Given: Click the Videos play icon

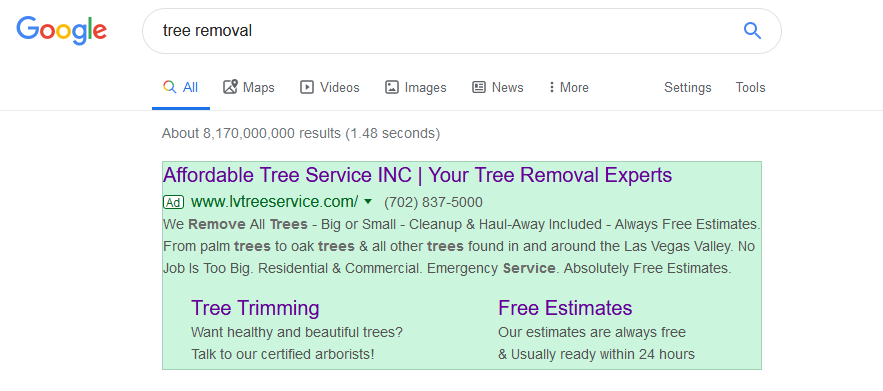Looking at the screenshot, I should [x=306, y=87].
